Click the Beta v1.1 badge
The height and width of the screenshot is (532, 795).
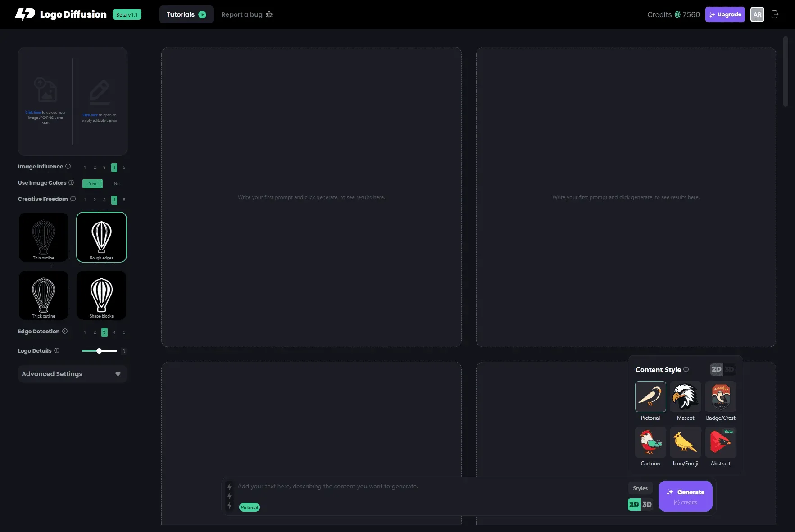[127, 14]
